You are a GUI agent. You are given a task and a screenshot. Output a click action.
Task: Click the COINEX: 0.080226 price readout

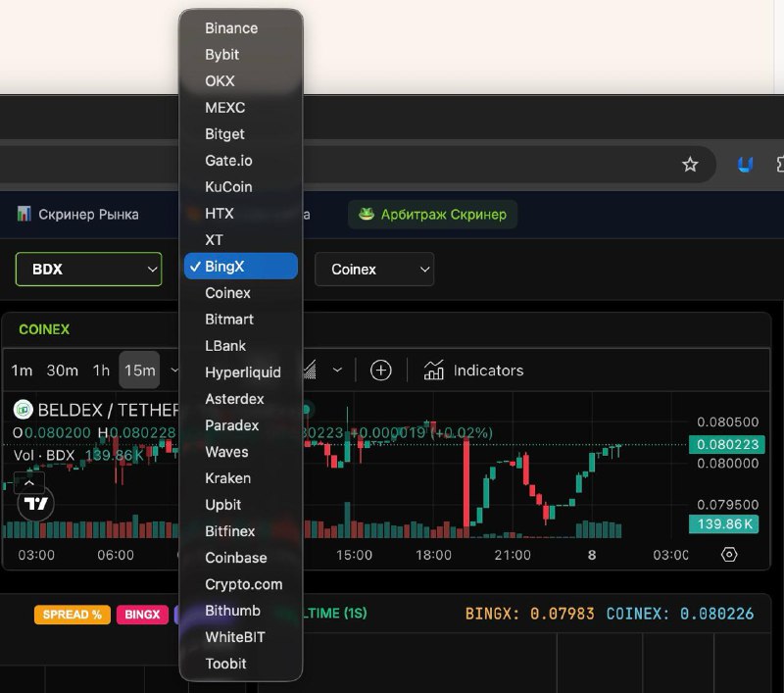click(x=679, y=614)
